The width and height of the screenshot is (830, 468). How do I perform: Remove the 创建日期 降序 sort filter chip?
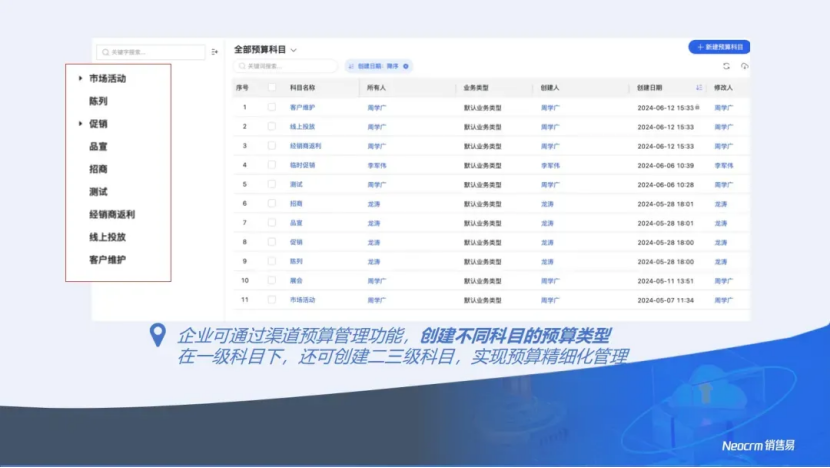(406, 66)
